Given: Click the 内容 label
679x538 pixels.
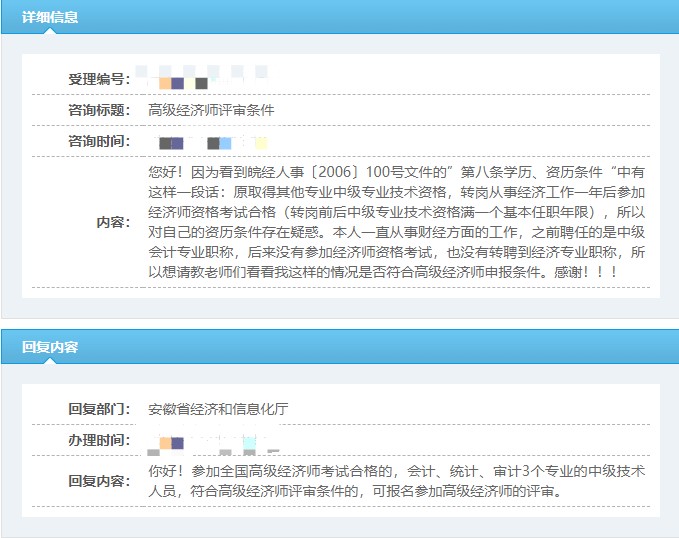Looking at the screenshot, I should [x=113, y=222].
